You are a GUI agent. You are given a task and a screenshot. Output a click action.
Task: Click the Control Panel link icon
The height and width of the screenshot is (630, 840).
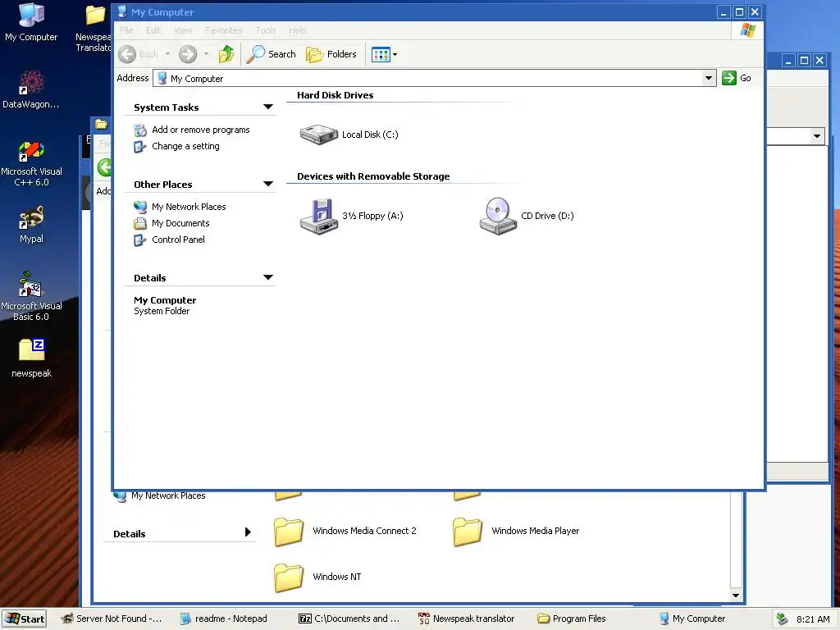point(139,240)
